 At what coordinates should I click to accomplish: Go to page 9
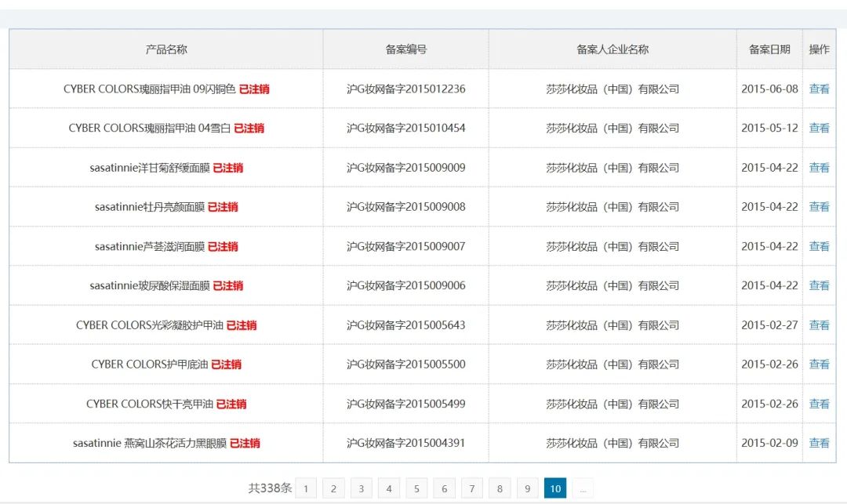click(528, 488)
